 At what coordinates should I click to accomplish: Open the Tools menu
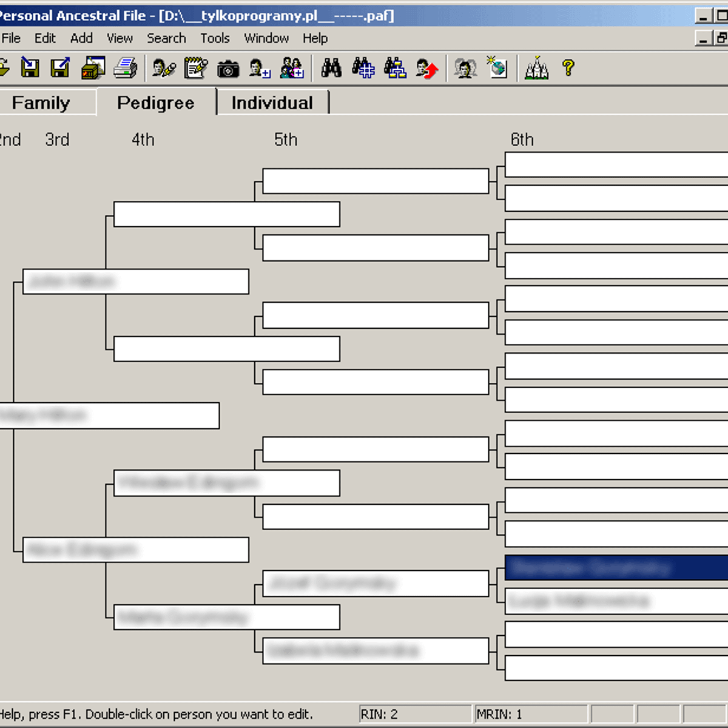[214, 38]
